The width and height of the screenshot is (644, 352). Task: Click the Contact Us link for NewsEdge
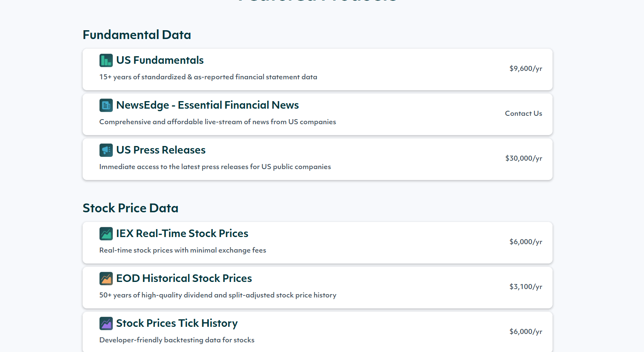point(523,113)
